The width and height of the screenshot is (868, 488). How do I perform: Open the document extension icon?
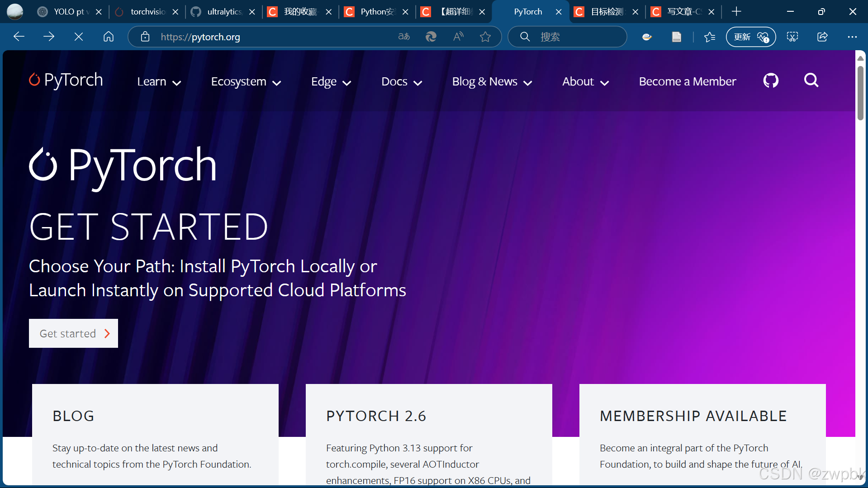tap(677, 37)
